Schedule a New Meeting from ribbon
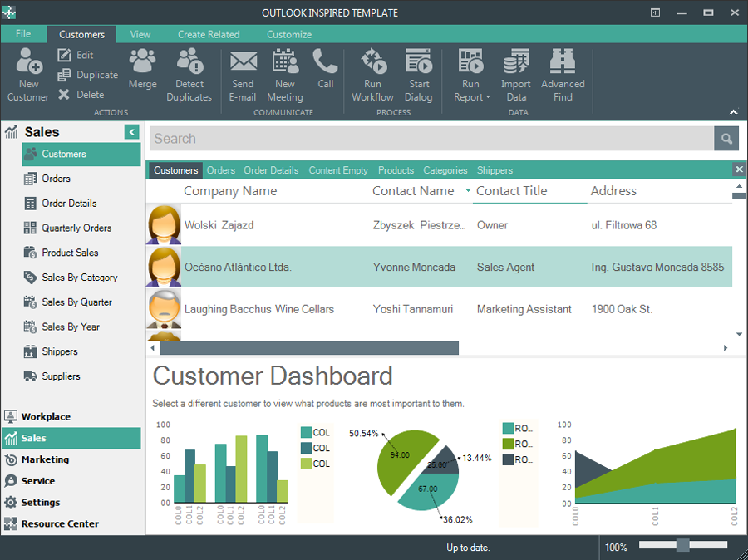The width and height of the screenshot is (748, 560). (x=285, y=61)
